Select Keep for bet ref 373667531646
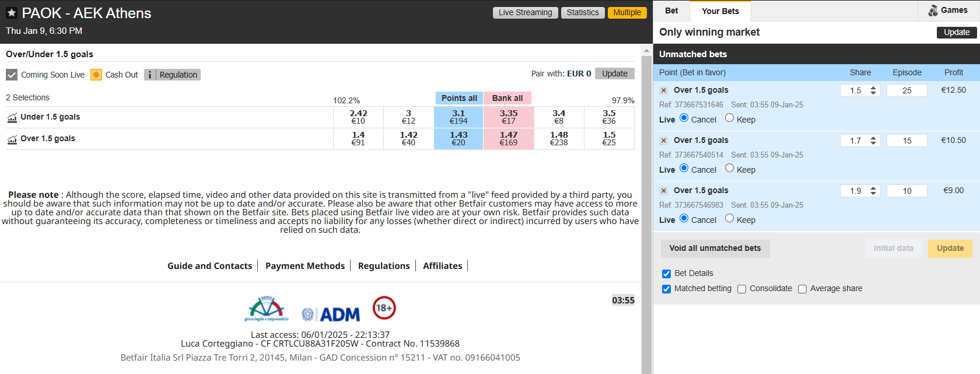Screen dimensions: 980x374 pyautogui.click(x=729, y=118)
